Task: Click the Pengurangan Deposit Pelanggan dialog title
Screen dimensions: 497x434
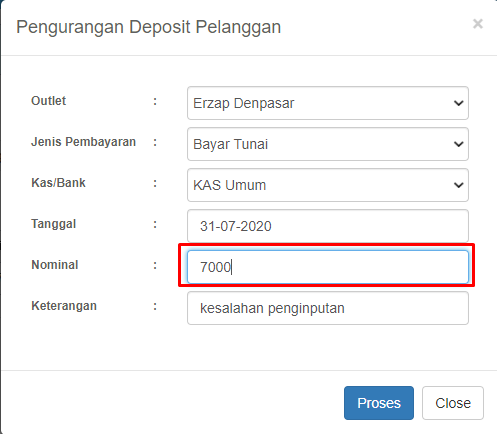Action: click(x=149, y=27)
